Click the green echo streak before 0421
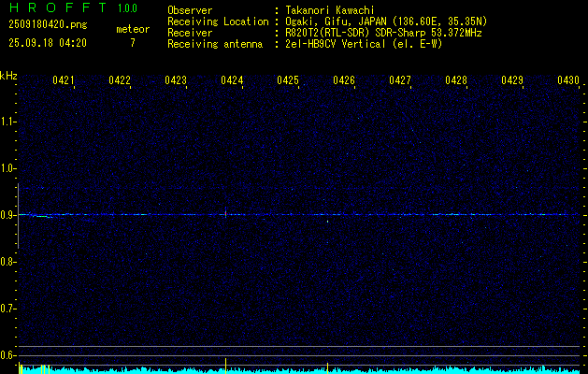588x374 pixels. [x=42, y=216]
